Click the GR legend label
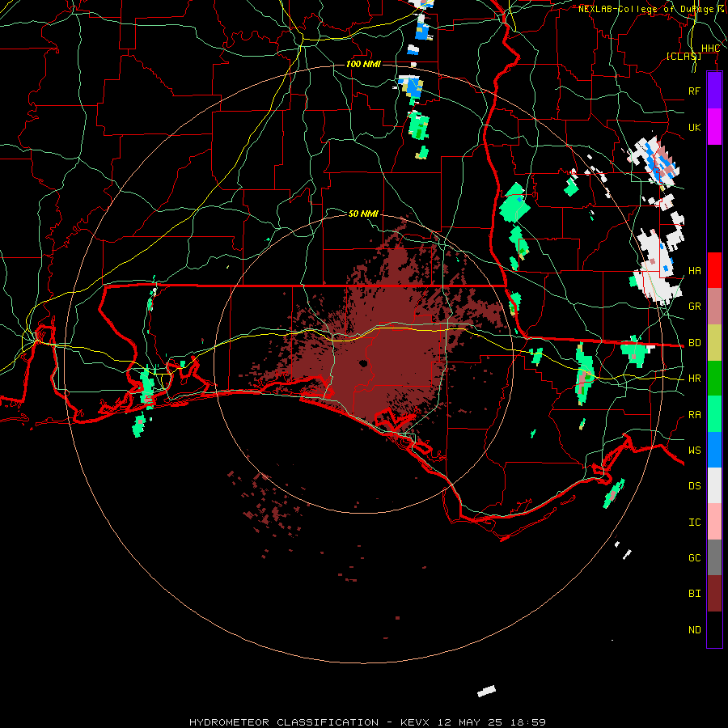This screenshot has width=728, height=728. pos(694,307)
